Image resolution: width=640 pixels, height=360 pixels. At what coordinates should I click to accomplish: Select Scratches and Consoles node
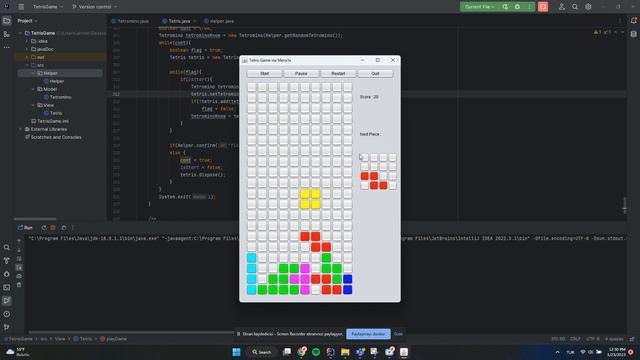pos(53,137)
